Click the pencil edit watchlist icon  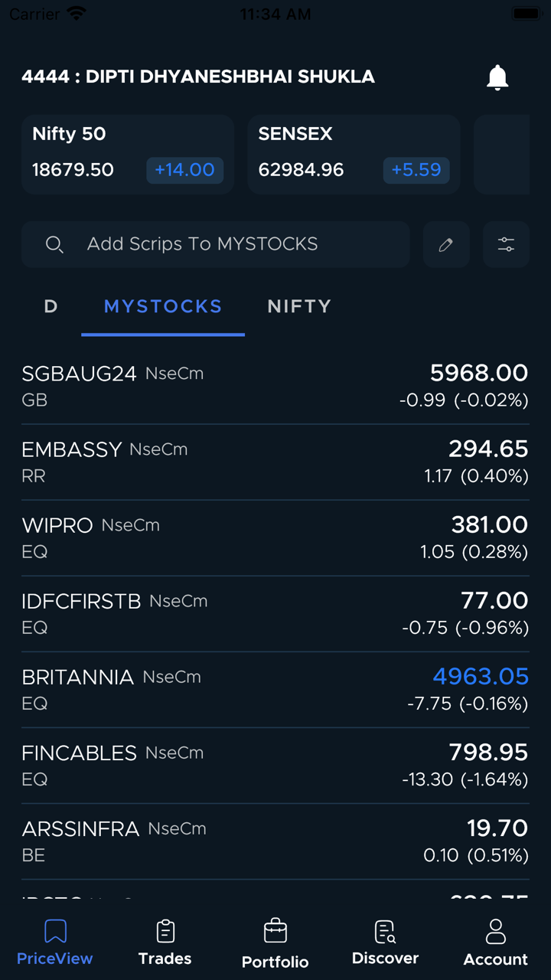click(x=446, y=244)
